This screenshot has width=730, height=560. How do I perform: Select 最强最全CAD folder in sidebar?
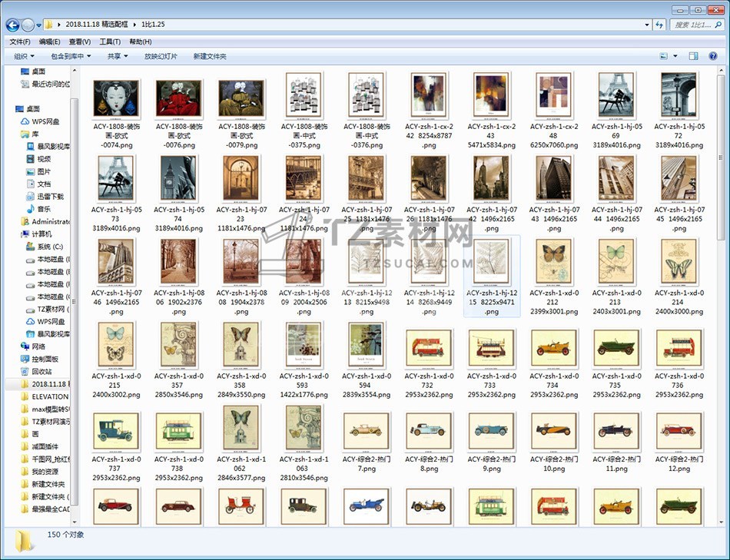(45, 509)
